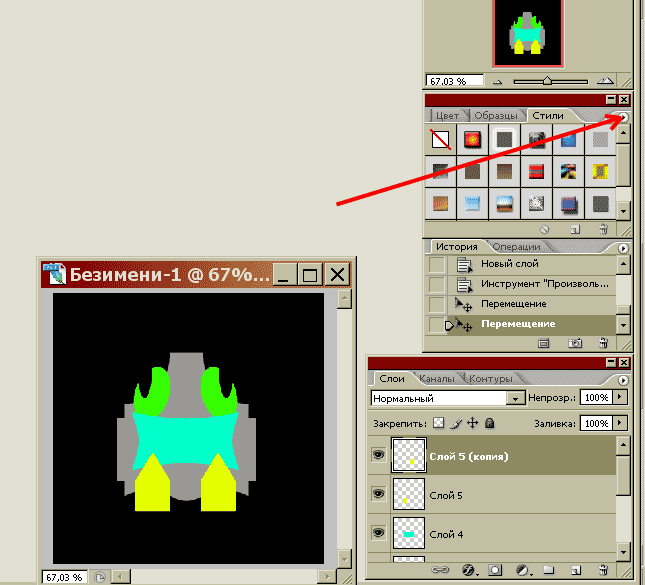645x585 pixels.
Task: Click the create new layer icon
Action: (576, 570)
